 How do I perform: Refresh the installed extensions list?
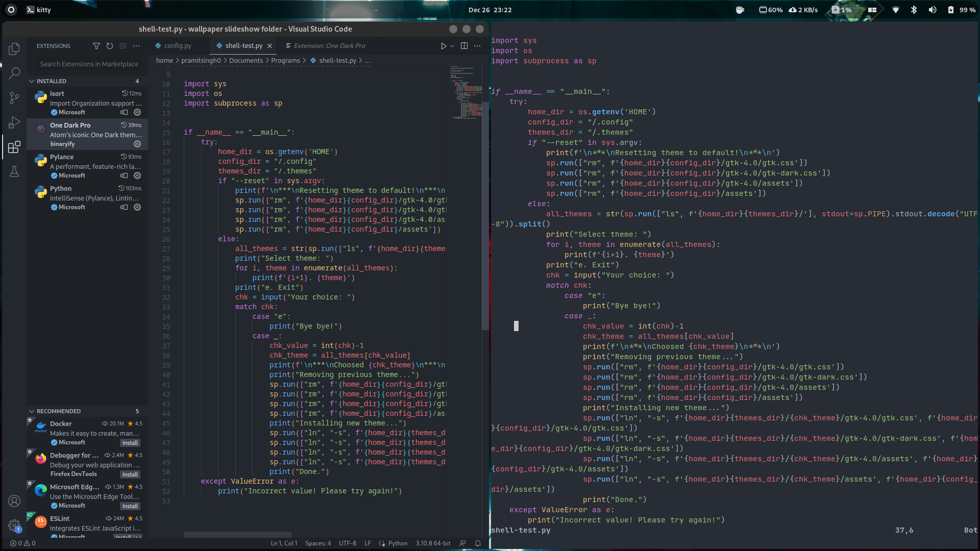pyautogui.click(x=109, y=46)
